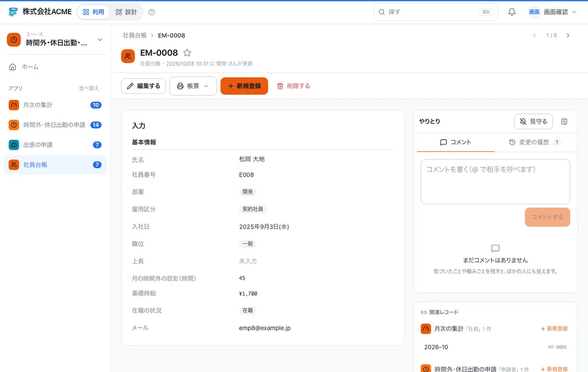Toggle 見守る watch button
588x372 pixels.
pyautogui.click(x=533, y=121)
